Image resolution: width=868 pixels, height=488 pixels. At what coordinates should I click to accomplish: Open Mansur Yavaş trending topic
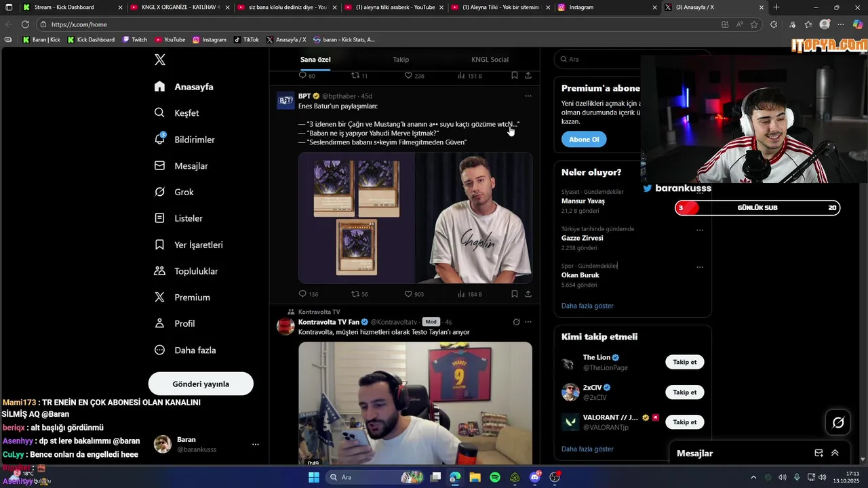pyautogui.click(x=583, y=201)
